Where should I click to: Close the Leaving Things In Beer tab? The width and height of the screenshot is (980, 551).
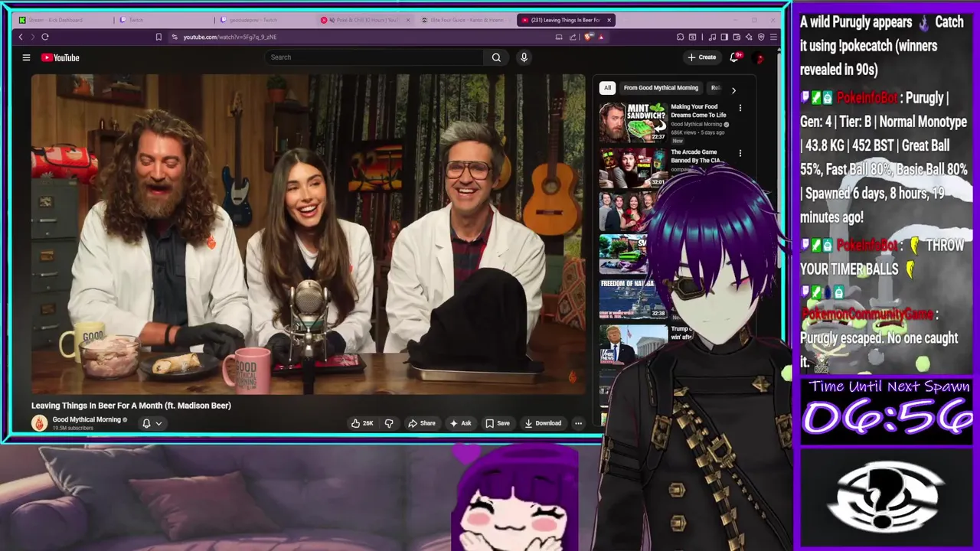[x=609, y=20]
